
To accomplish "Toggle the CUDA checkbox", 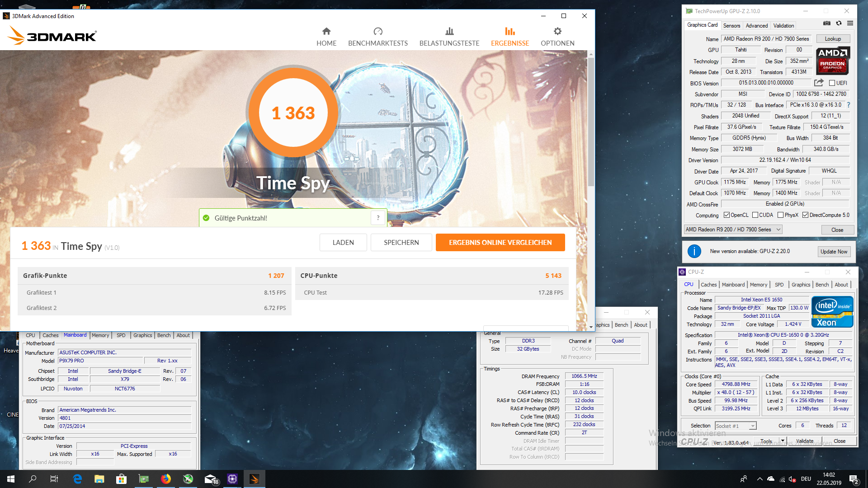I will click(x=755, y=215).
